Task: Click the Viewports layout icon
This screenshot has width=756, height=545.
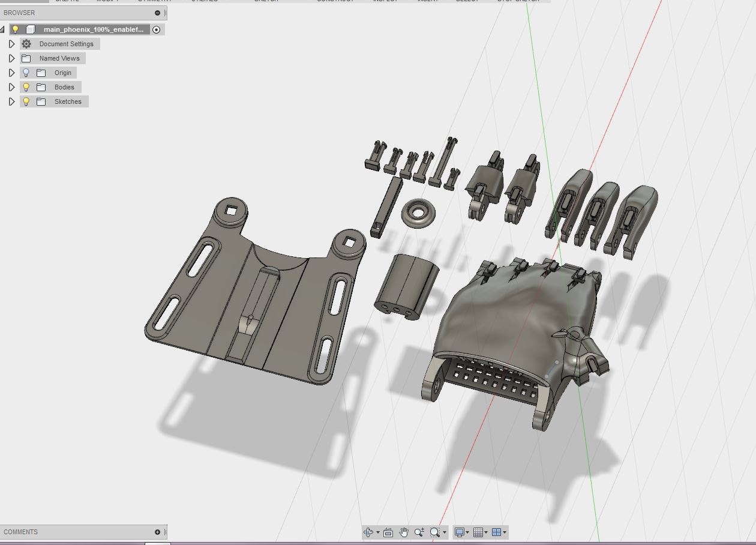Action: click(x=497, y=532)
